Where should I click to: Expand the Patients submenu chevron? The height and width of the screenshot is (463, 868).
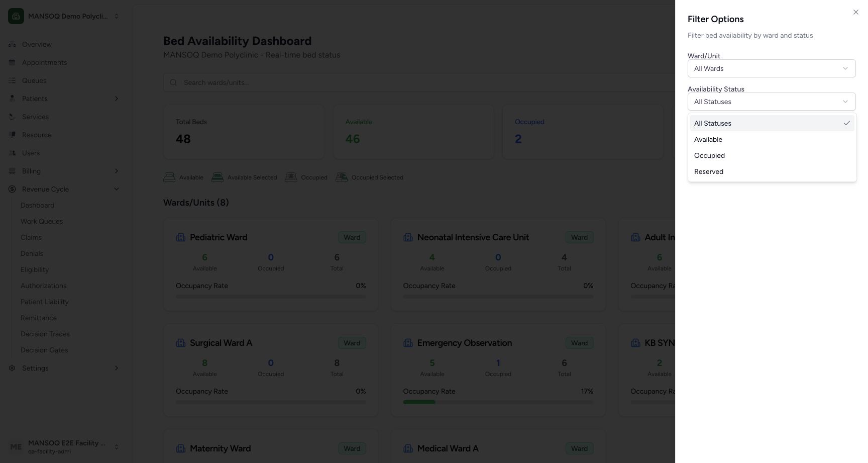pos(117,99)
